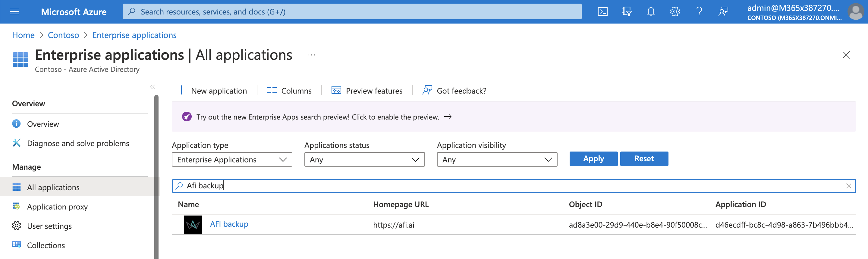Go to Enterprise applications breadcrumb
The height and width of the screenshot is (259, 868).
coord(134,35)
